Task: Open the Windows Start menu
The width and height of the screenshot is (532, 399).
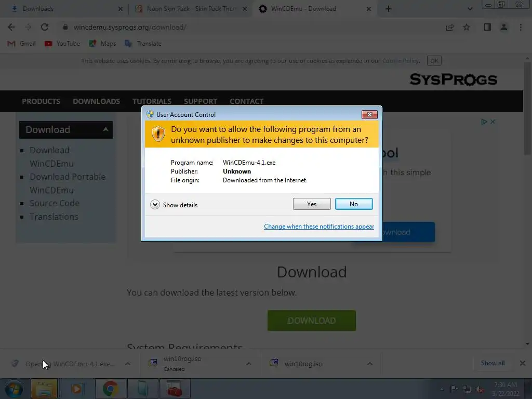Action: (14, 389)
